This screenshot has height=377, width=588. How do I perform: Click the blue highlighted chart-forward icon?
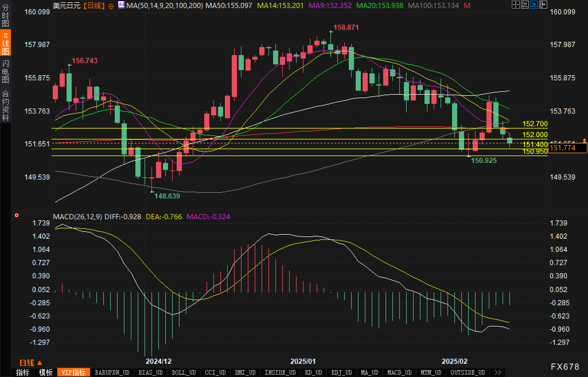click(534, 5)
